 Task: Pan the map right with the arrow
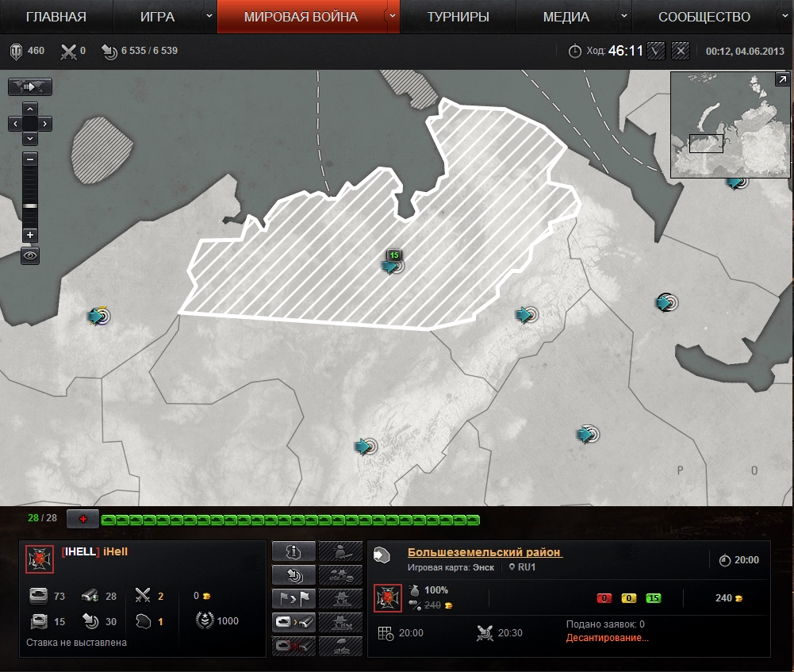tap(44, 124)
